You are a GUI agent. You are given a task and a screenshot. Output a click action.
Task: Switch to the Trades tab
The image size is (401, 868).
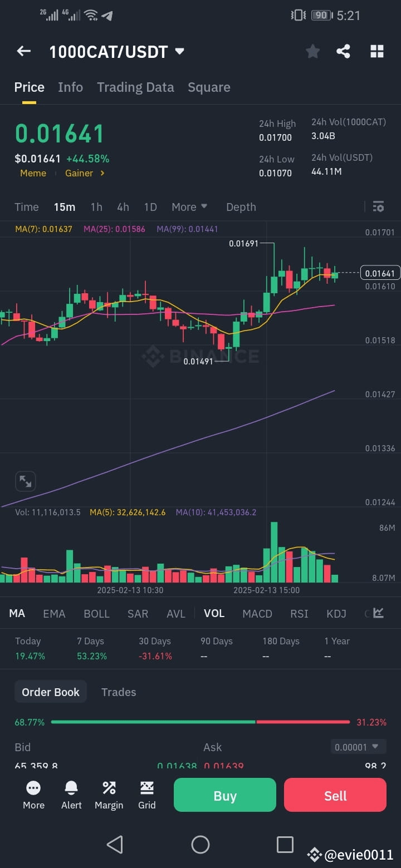(x=119, y=692)
